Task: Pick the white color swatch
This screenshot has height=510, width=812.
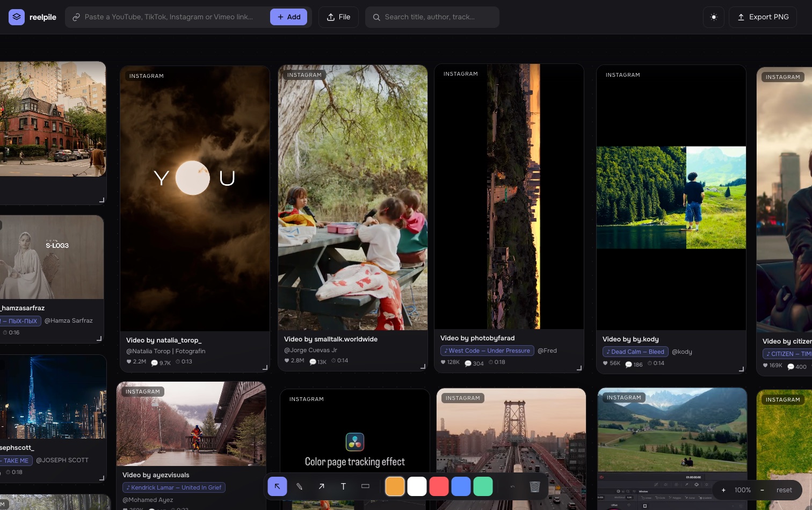Action: (x=417, y=486)
